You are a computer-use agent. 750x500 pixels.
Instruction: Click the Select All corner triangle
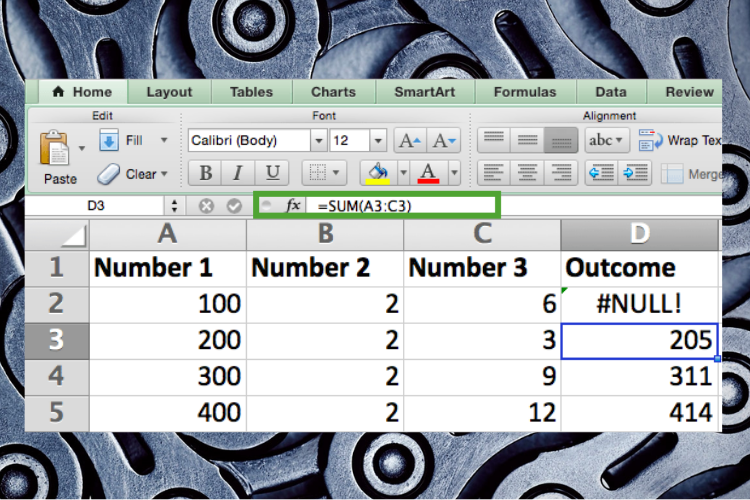(57, 234)
